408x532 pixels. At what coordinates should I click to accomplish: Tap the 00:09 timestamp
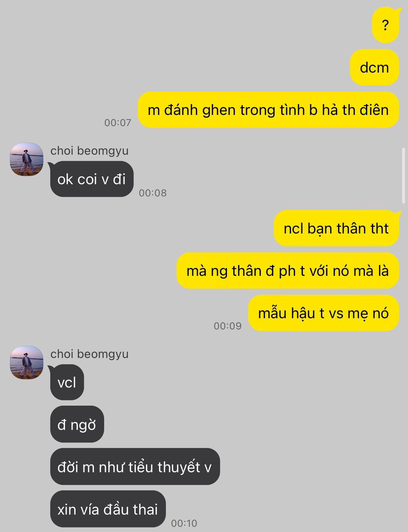coord(228,326)
